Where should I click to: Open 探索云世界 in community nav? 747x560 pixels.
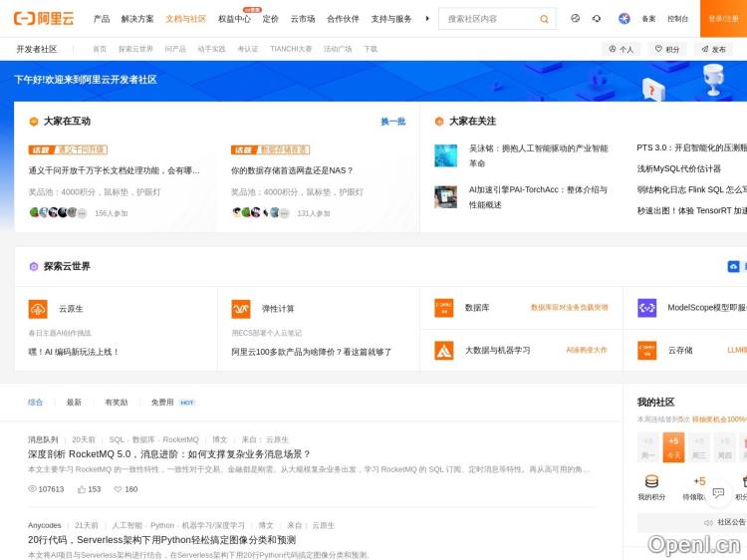(135, 49)
